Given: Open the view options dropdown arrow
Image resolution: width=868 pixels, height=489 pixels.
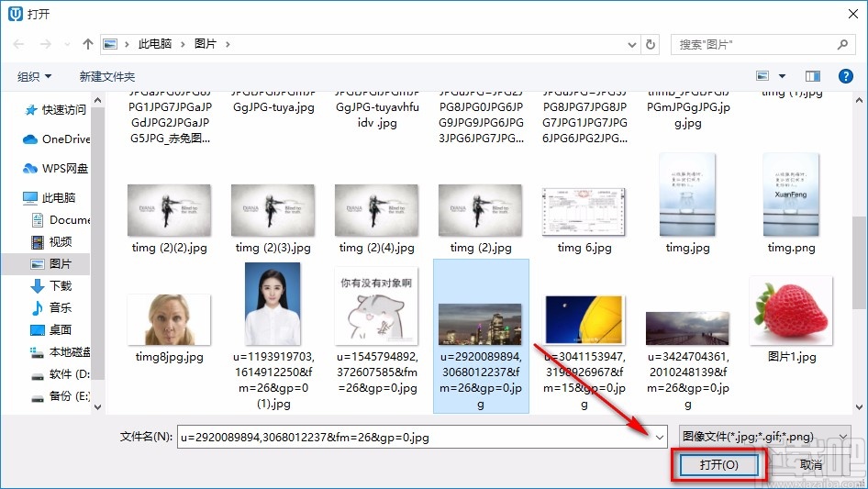Looking at the screenshot, I should (x=782, y=76).
